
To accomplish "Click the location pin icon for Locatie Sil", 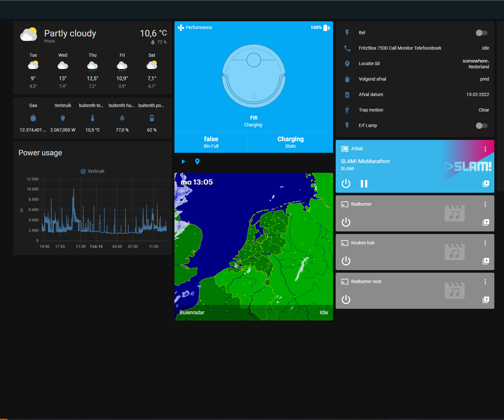I will (x=347, y=63).
